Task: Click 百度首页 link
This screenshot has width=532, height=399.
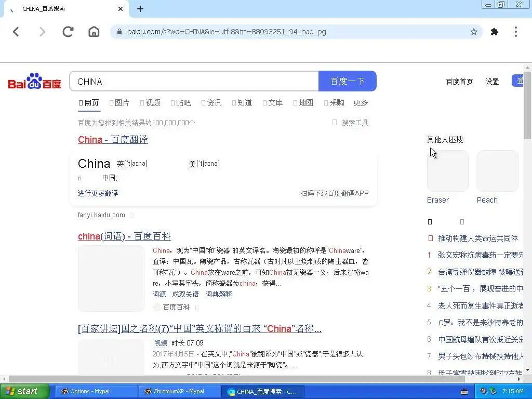Action: pos(459,82)
